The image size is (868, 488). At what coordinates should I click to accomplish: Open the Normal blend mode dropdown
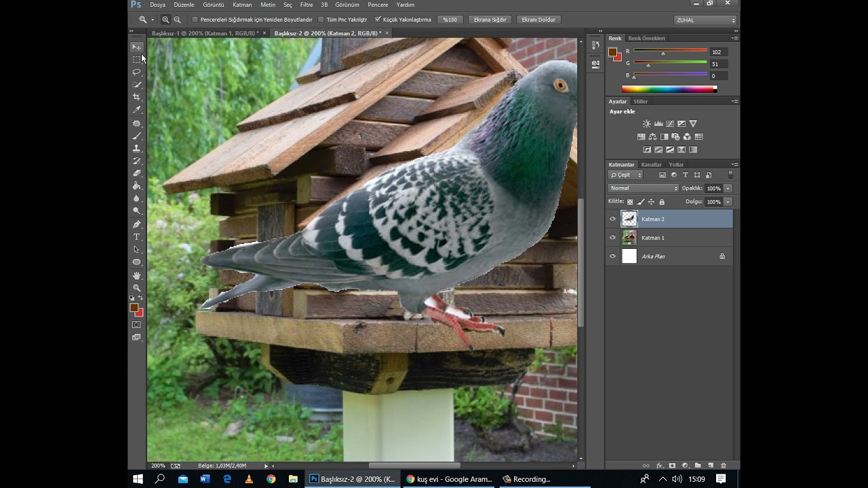(x=643, y=188)
